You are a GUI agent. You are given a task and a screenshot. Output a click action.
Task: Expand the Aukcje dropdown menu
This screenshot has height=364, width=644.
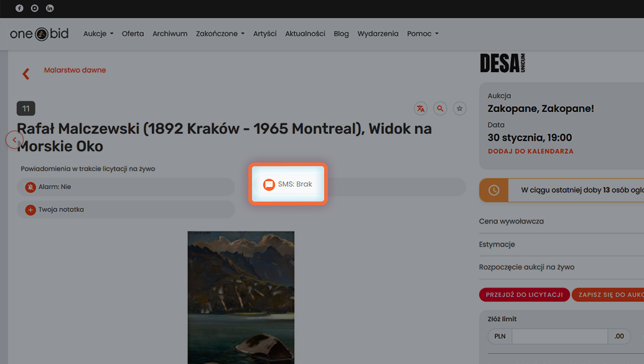(x=98, y=34)
